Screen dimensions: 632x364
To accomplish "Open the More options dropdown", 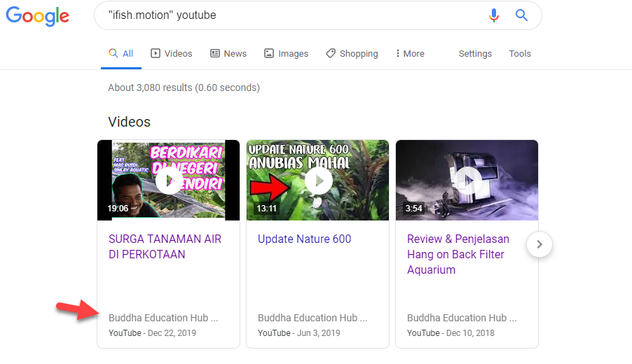I will (x=410, y=54).
